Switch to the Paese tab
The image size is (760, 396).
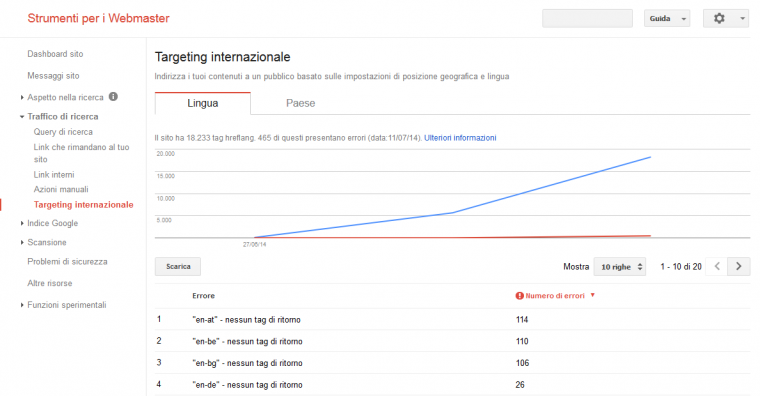point(301,103)
